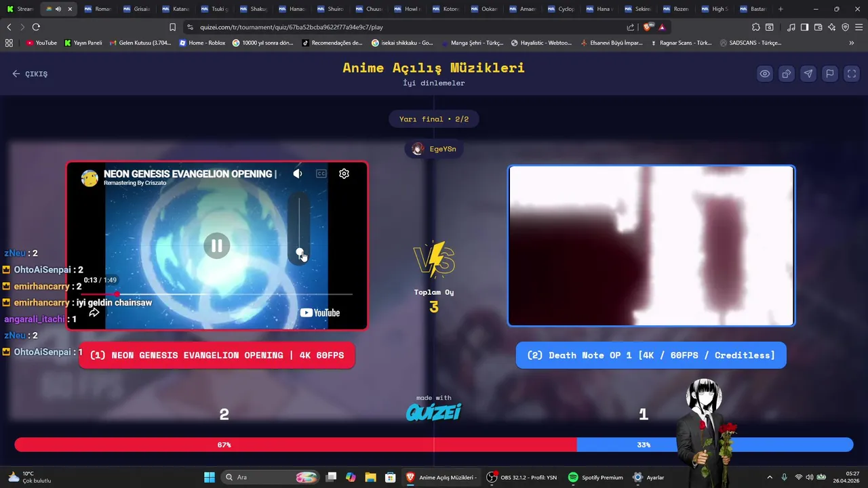Open Brave Shields lion icon
Viewport: 868px width, 488px height.
(x=648, y=27)
